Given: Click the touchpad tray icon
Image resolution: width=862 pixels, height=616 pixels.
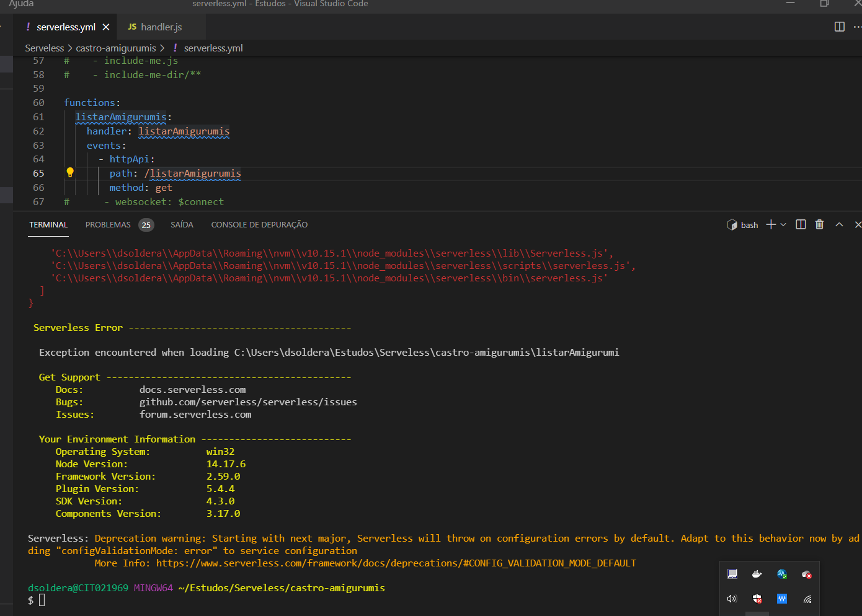Looking at the screenshot, I should point(732,574).
